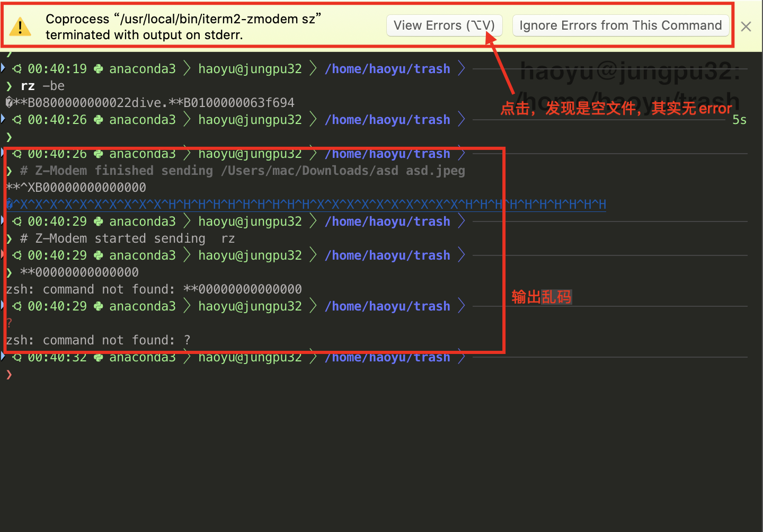Click the Ubuntu icon beside timestamp 00:40:19
The height and width of the screenshot is (532, 763).
pyautogui.click(x=17, y=69)
